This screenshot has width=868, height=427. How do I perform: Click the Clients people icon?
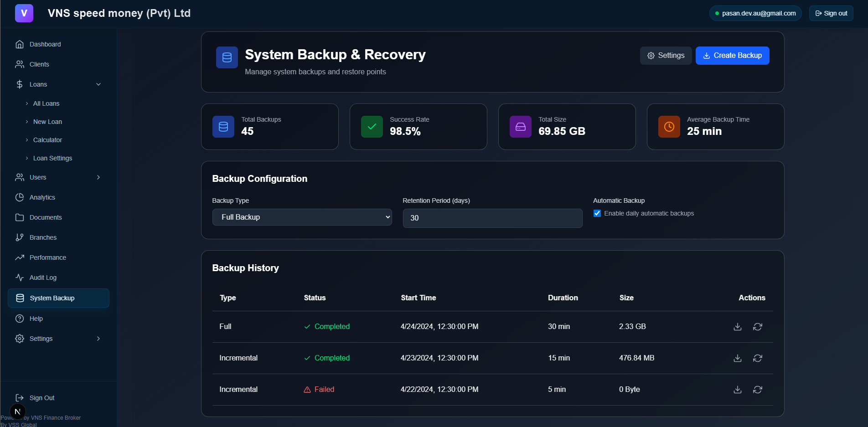[20, 64]
